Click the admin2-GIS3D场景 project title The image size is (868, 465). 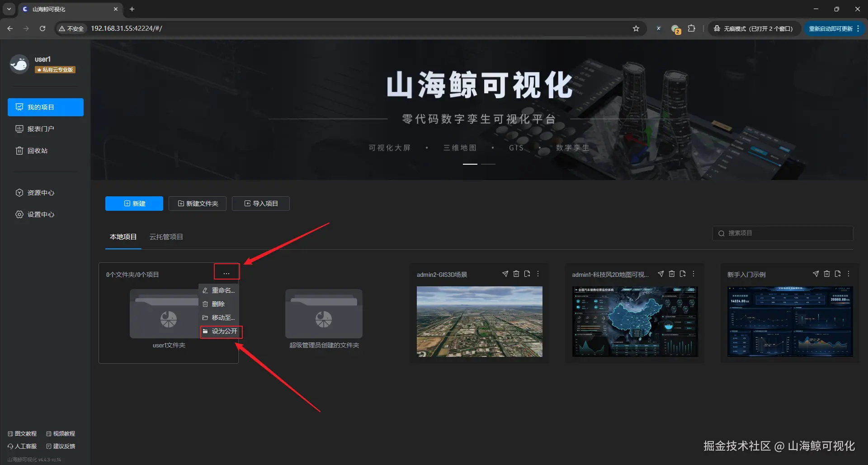click(442, 275)
